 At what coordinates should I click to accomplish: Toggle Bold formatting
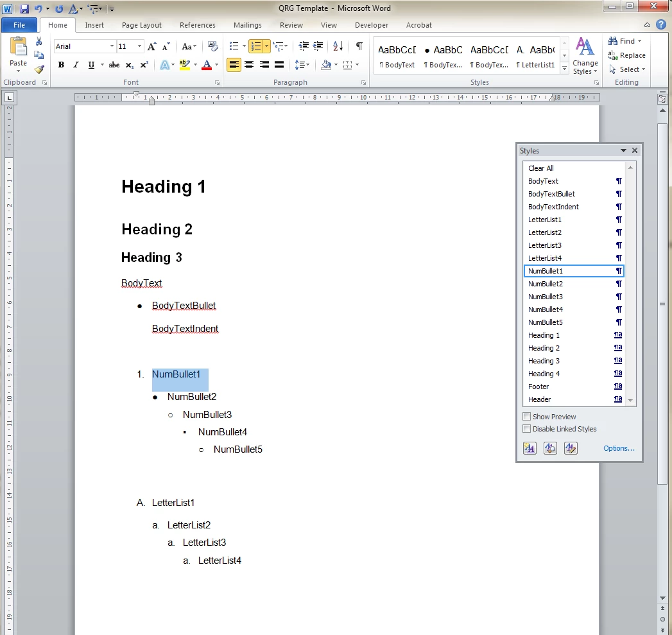[x=61, y=65]
